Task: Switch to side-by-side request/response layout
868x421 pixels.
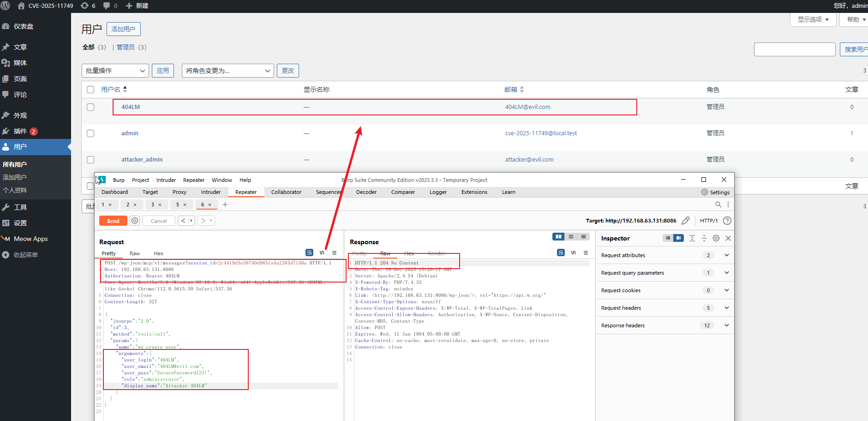Action: [x=559, y=236]
